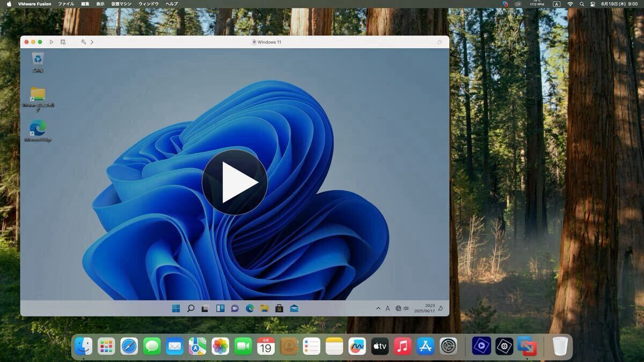Open Creative Cloud menu bar icon

click(518, 4)
